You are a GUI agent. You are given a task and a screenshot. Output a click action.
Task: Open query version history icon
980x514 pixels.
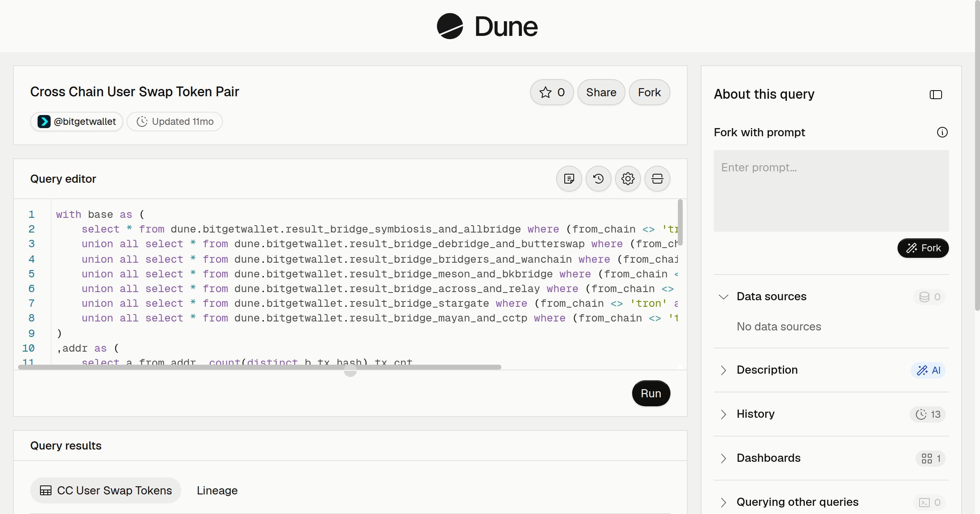(599, 179)
